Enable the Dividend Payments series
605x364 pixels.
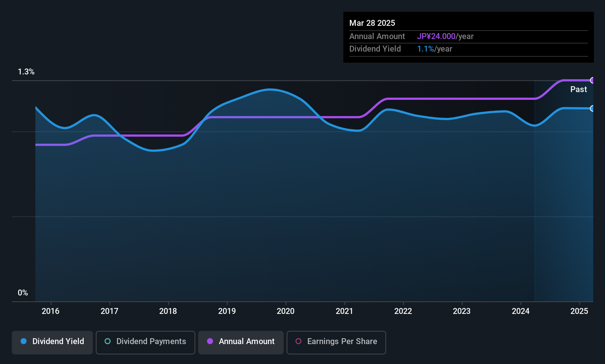[x=146, y=342]
